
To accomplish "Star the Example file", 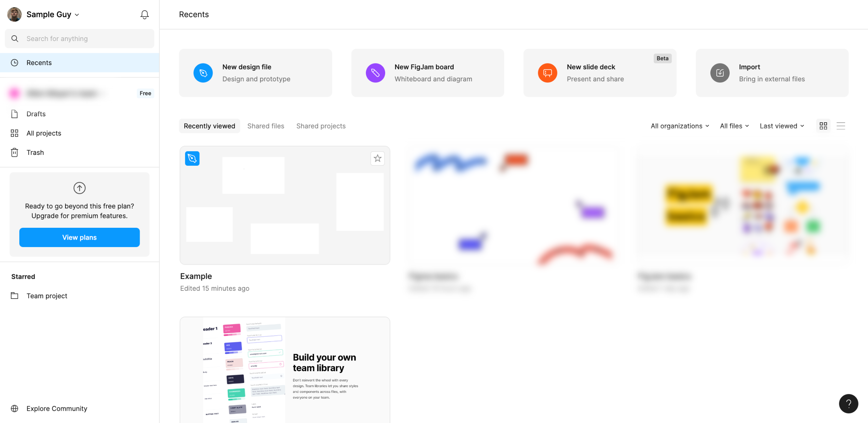I will (377, 158).
